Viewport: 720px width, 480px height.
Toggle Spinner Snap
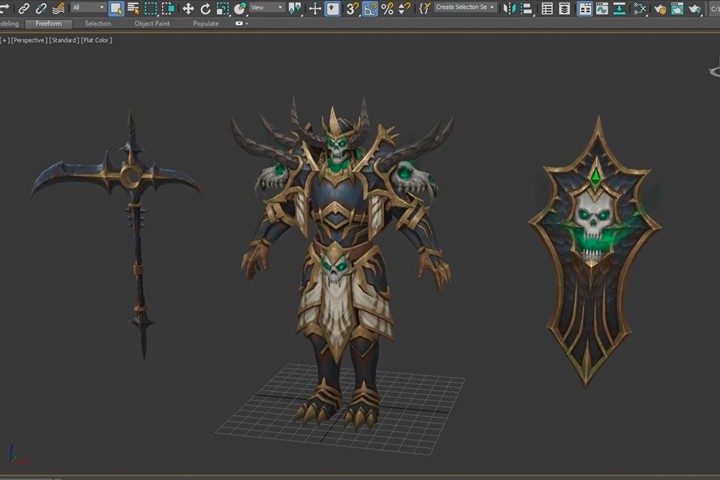click(x=405, y=8)
